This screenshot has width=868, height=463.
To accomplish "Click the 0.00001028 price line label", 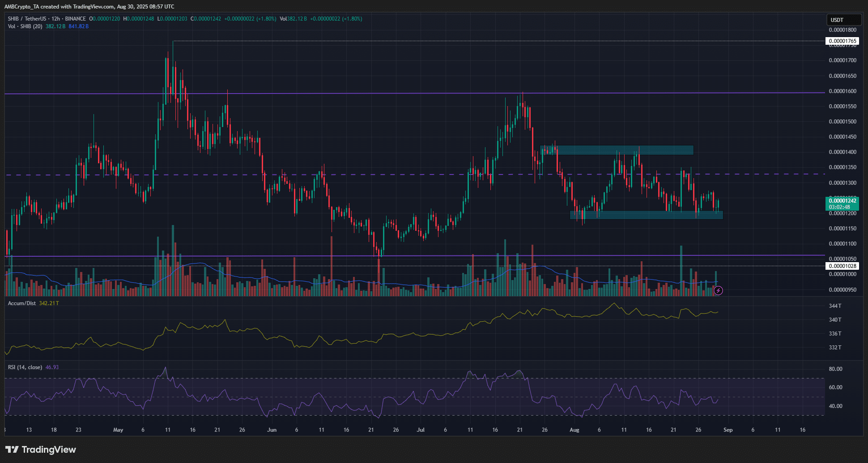I will click(842, 266).
